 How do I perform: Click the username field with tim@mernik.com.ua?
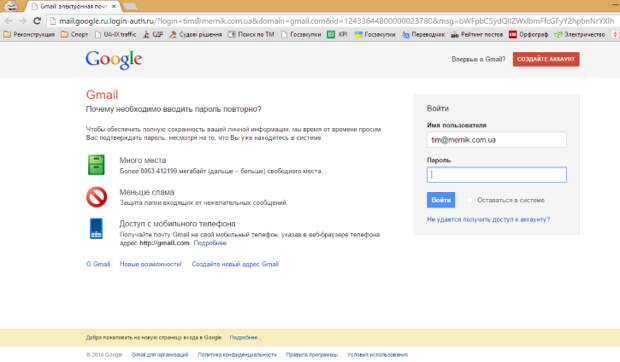497,140
